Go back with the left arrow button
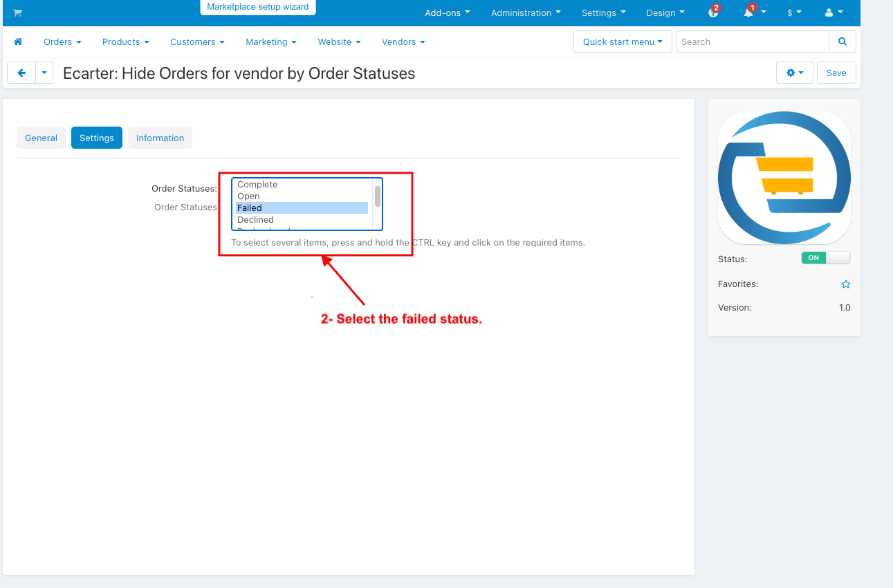Viewport: 893px width, 588px height. pyautogui.click(x=21, y=73)
